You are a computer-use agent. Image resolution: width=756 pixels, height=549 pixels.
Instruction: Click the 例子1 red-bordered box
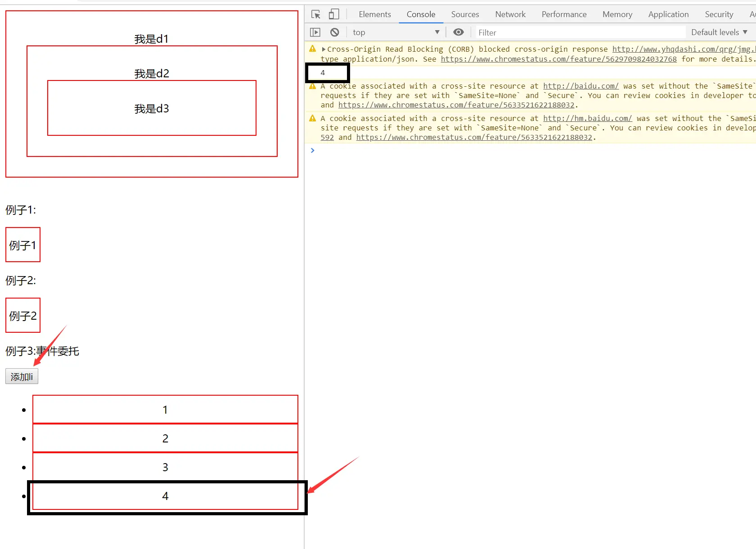23,245
